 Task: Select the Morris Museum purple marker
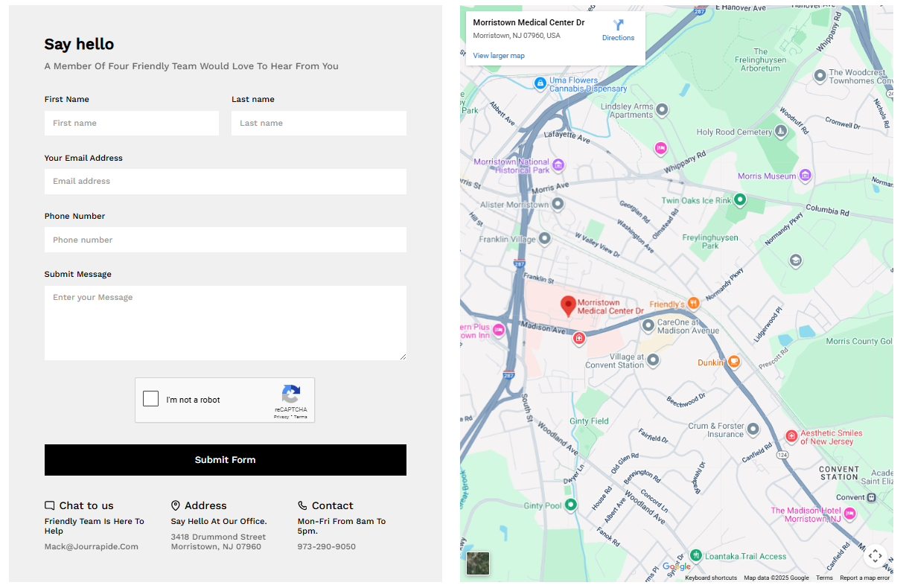(805, 176)
